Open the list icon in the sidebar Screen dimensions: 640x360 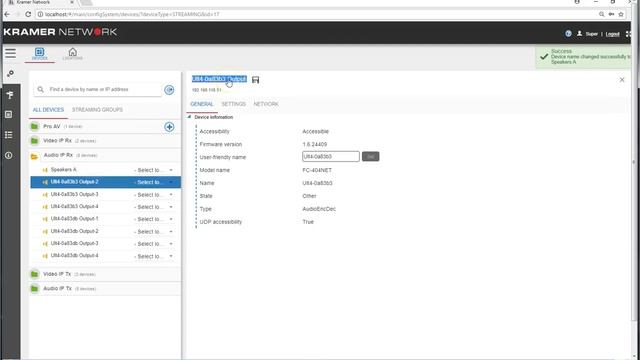click(9, 135)
